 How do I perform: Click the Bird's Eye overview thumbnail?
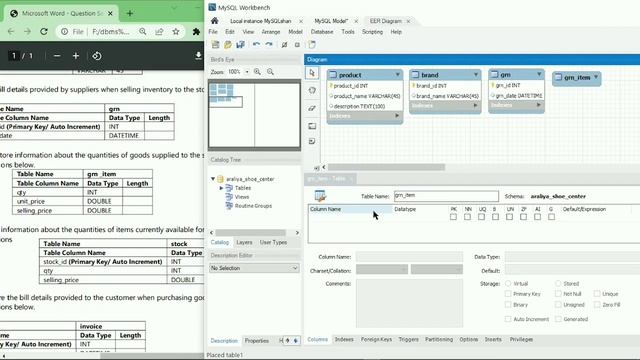coord(254,114)
